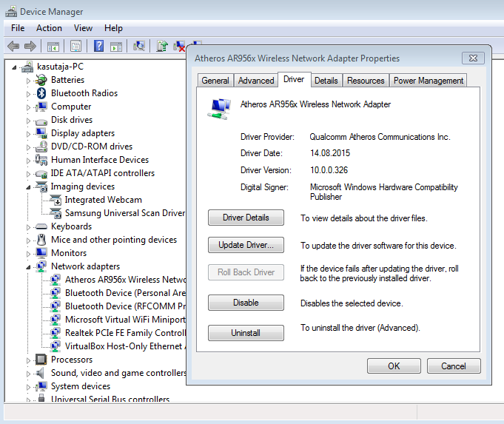This screenshot has height=424, width=504.
Task: Select Atheros AR956x Wireless adapter in tree
Action: [125, 280]
